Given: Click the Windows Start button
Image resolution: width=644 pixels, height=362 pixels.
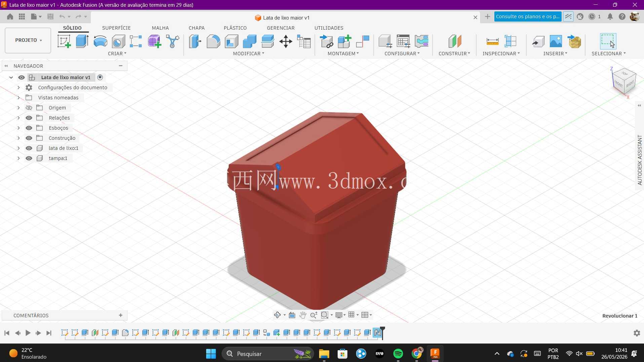Looking at the screenshot, I should coord(211,354).
